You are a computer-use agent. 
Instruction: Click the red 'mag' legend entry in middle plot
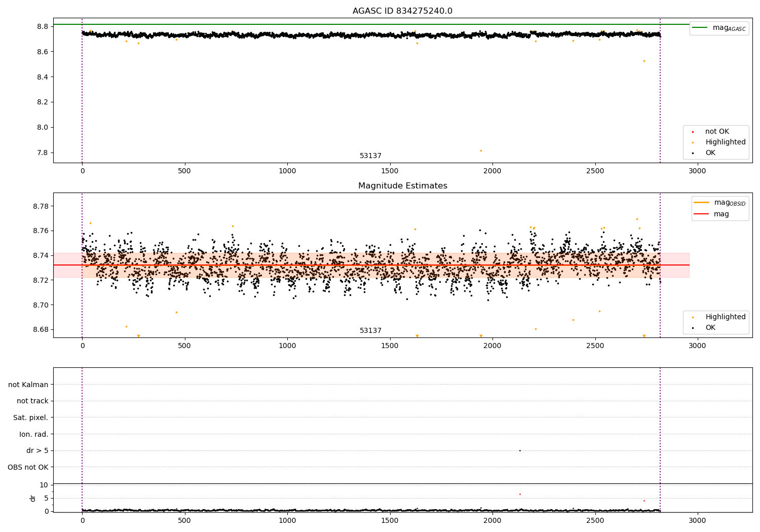coord(721,214)
